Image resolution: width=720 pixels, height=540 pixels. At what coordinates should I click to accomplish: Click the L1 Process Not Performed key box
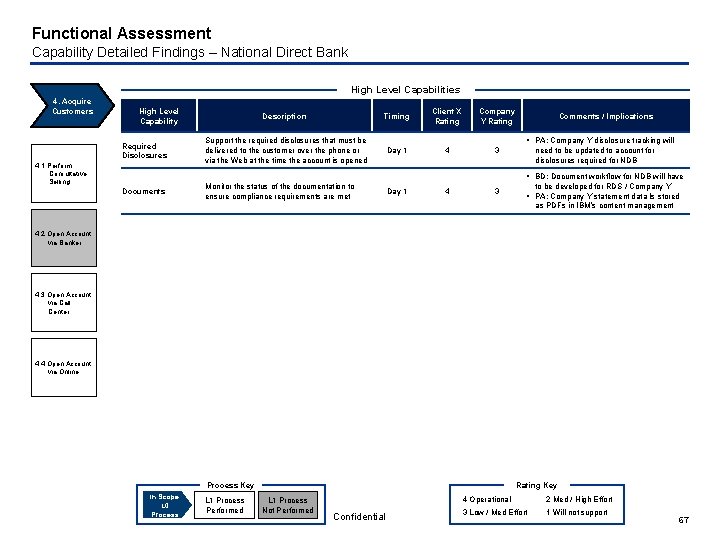(x=288, y=505)
